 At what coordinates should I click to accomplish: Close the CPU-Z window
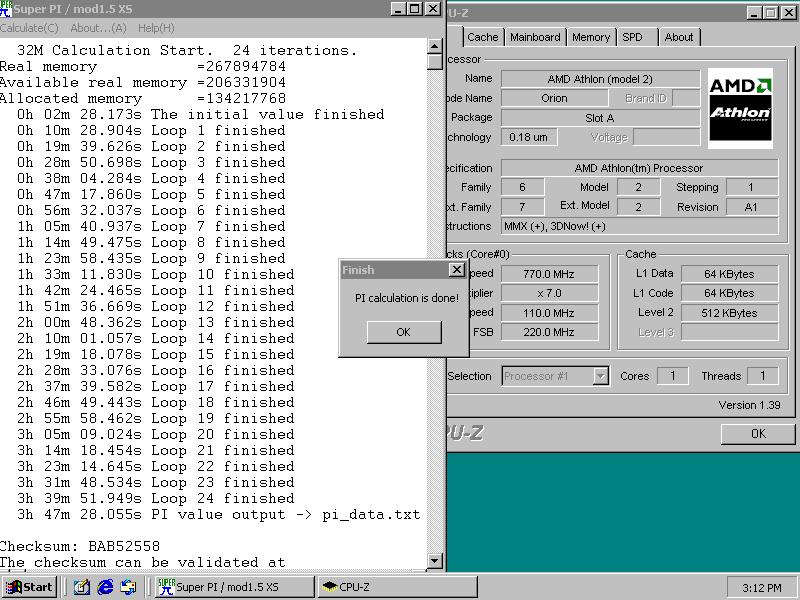pos(789,13)
